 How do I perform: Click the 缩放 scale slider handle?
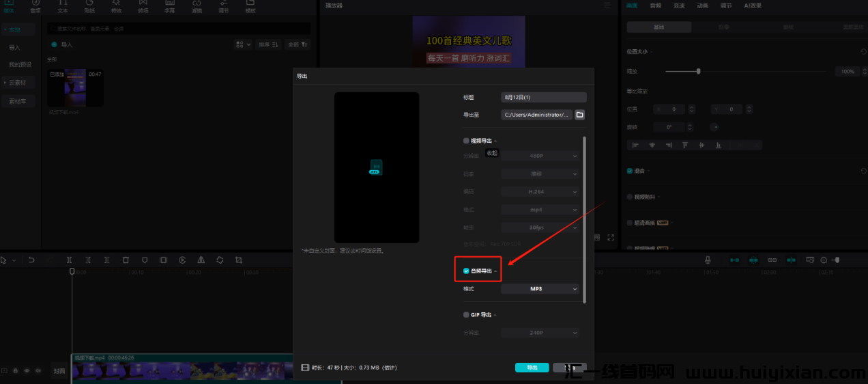[x=699, y=71]
